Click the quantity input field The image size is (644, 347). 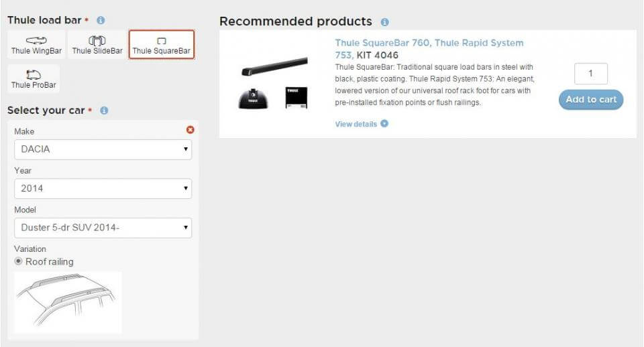pos(591,74)
